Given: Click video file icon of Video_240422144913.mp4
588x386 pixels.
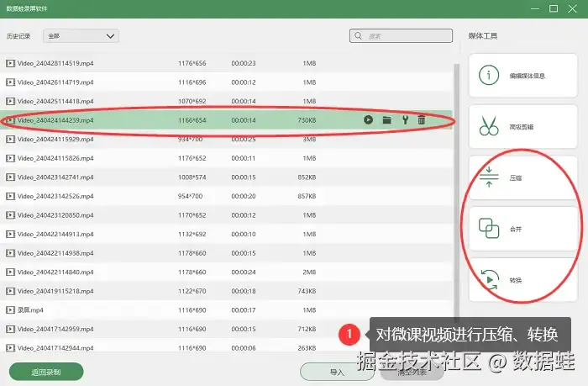Looking at the screenshot, I should (x=10, y=234).
